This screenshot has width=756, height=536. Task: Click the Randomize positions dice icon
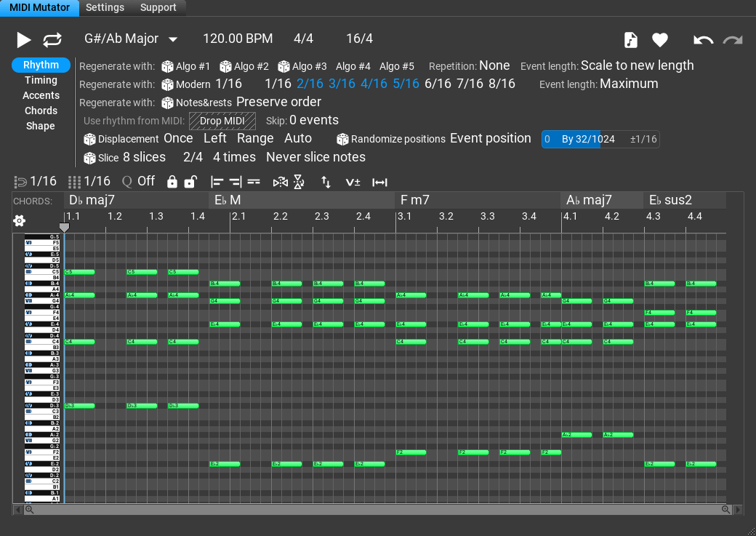(343, 138)
